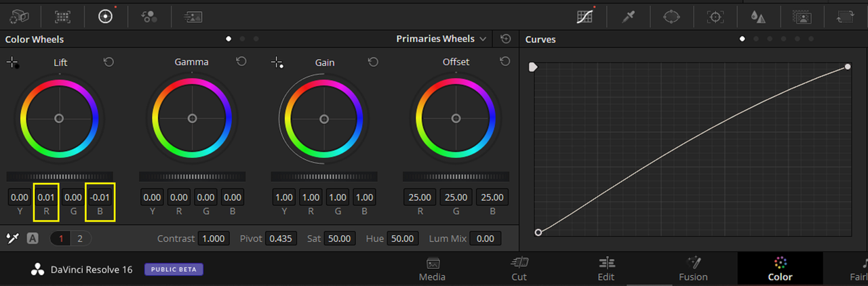Open the Color Match palette

tap(62, 16)
